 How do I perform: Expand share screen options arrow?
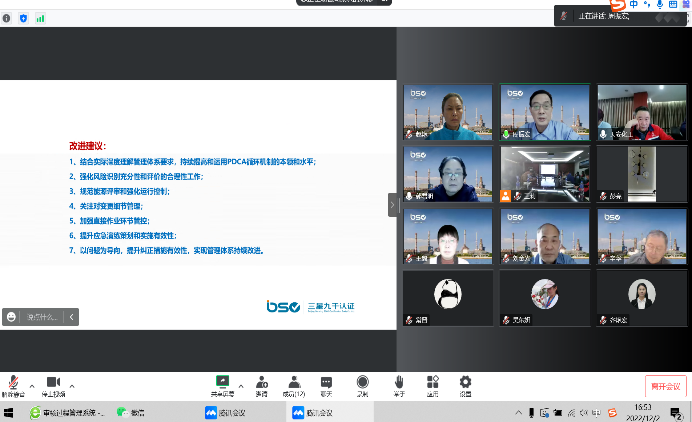[240, 384]
